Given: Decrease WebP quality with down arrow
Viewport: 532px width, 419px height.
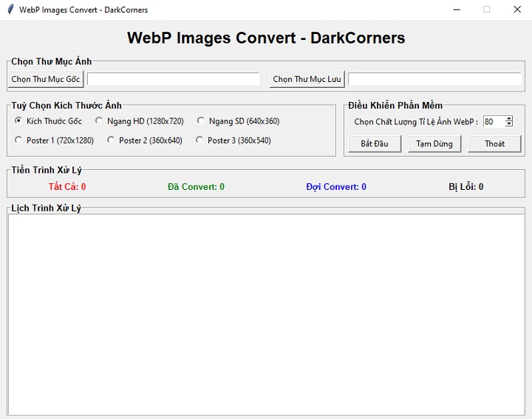Looking at the screenshot, I should [509, 124].
